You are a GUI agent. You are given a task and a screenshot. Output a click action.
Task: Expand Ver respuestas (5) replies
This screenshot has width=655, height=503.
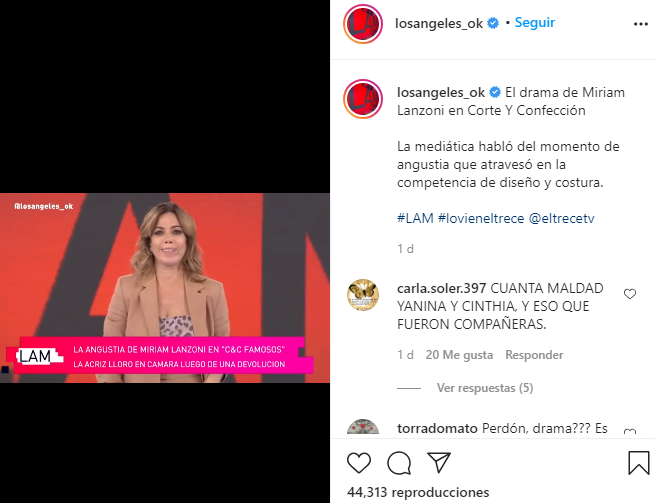pos(485,388)
